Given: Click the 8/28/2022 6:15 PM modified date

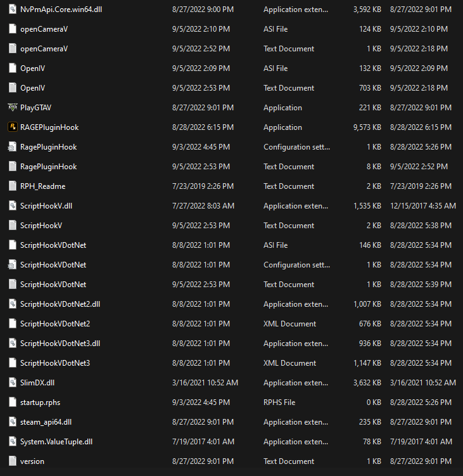Looking at the screenshot, I should [203, 127].
